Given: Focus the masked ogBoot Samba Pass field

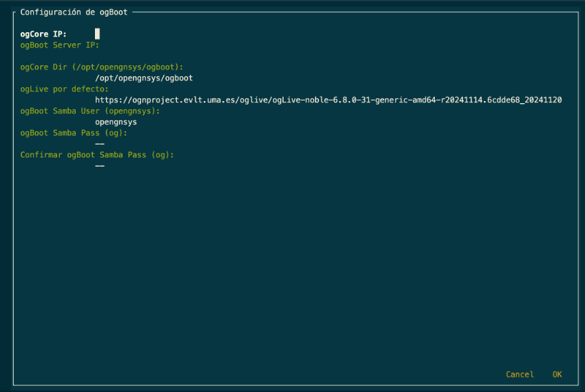Looking at the screenshot, I should tap(100, 144).
